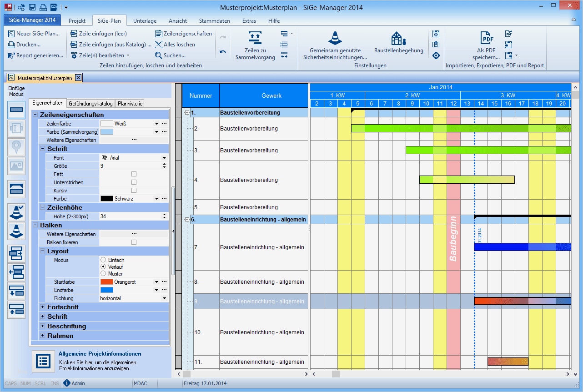Expand the Fortschritt section
The image size is (583, 392).
click(x=41, y=307)
